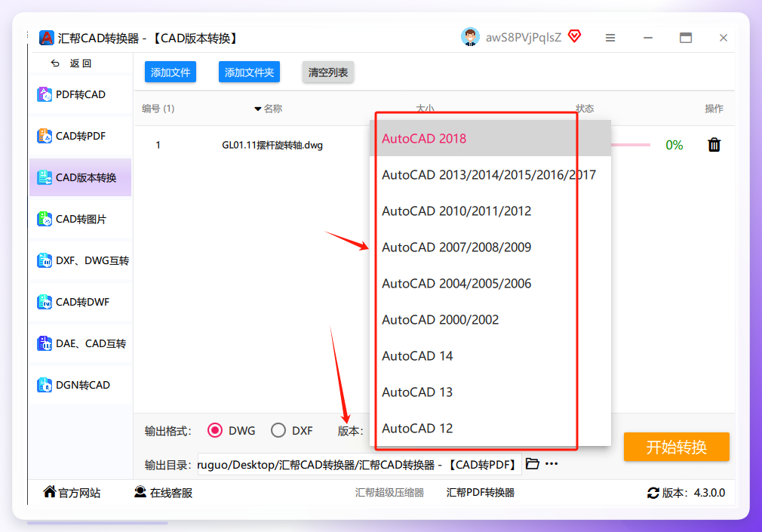762x532 pixels.
Task: Click the 在线客服 person icon
Action: (x=140, y=492)
